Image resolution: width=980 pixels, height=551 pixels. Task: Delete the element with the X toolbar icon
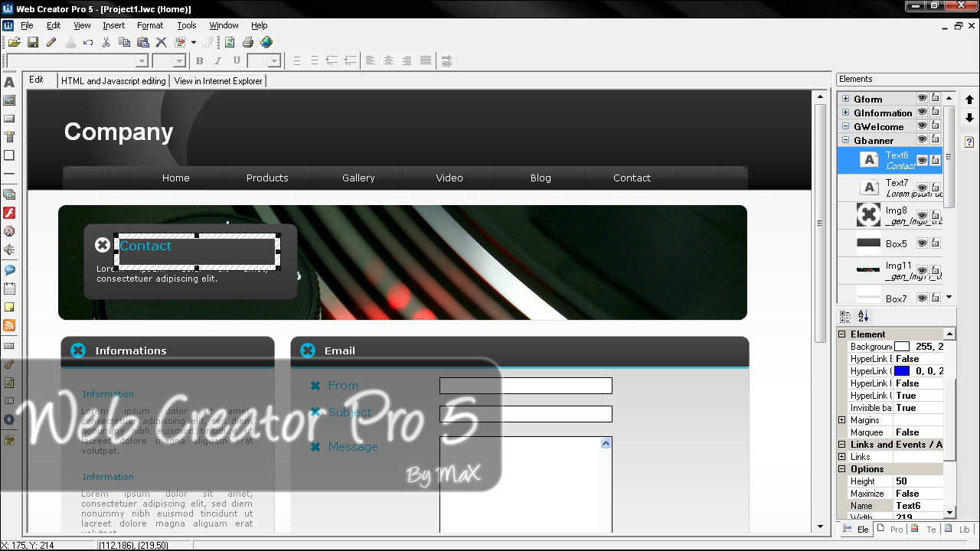pos(162,43)
